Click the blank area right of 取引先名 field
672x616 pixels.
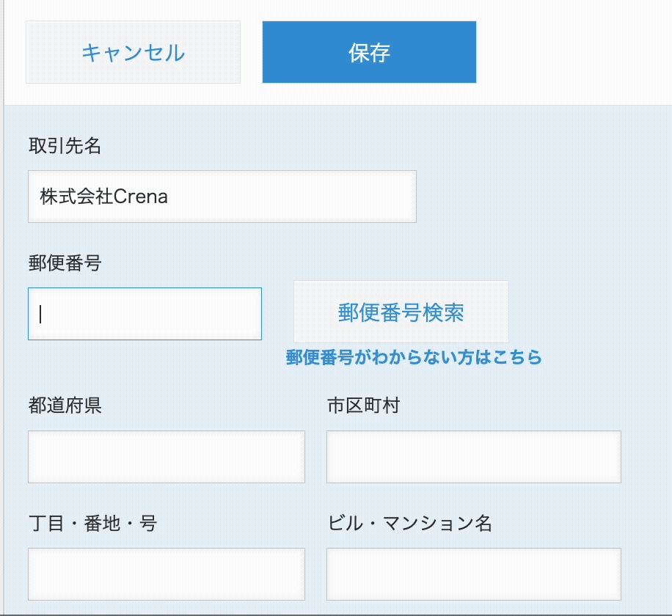[543, 197]
